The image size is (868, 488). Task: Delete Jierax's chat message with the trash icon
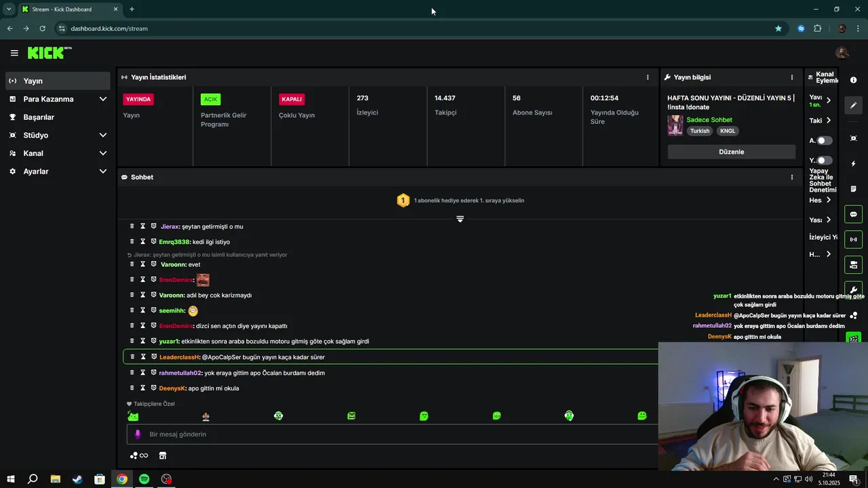pyautogui.click(x=132, y=226)
